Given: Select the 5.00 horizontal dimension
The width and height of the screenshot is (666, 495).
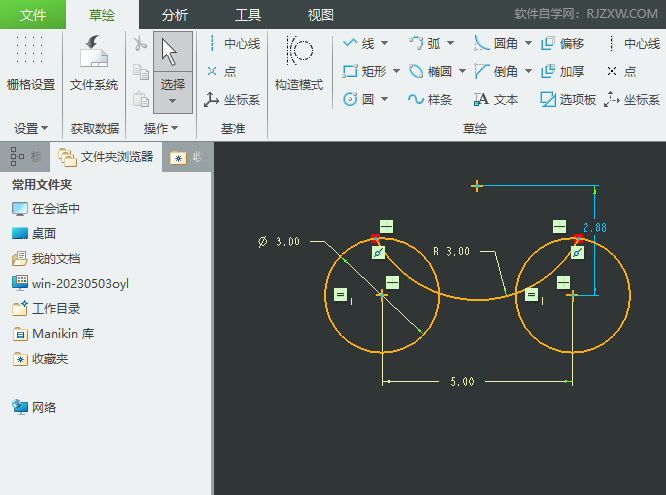Looking at the screenshot, I should coord(462,382).
